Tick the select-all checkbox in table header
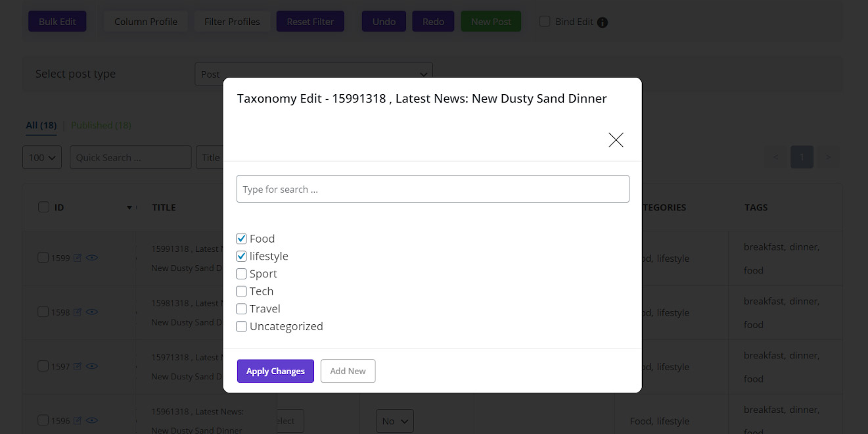Screen dimensions: 868x434 point(43,207)
